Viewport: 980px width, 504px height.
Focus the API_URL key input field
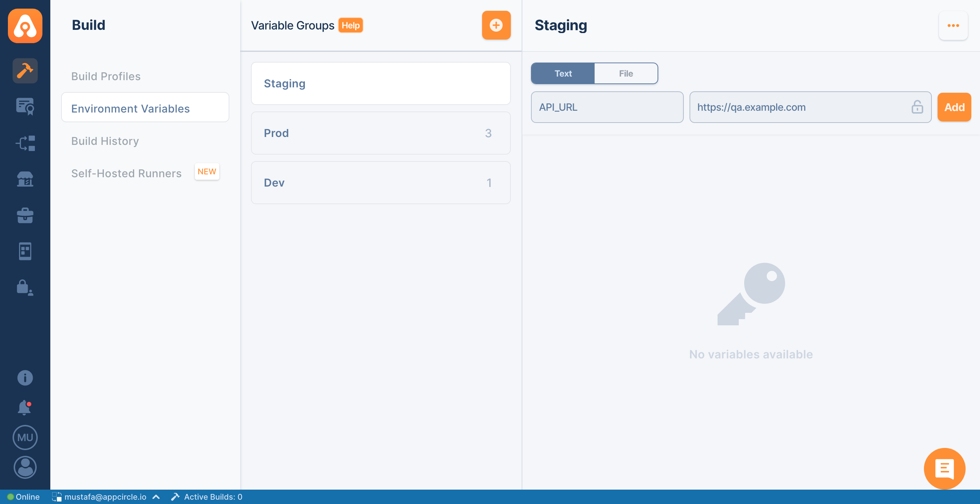tap(607, 107)
